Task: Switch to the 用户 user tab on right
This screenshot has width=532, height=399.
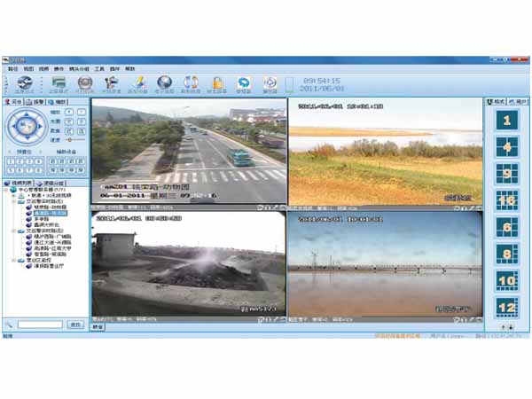Action: (518, 102)
